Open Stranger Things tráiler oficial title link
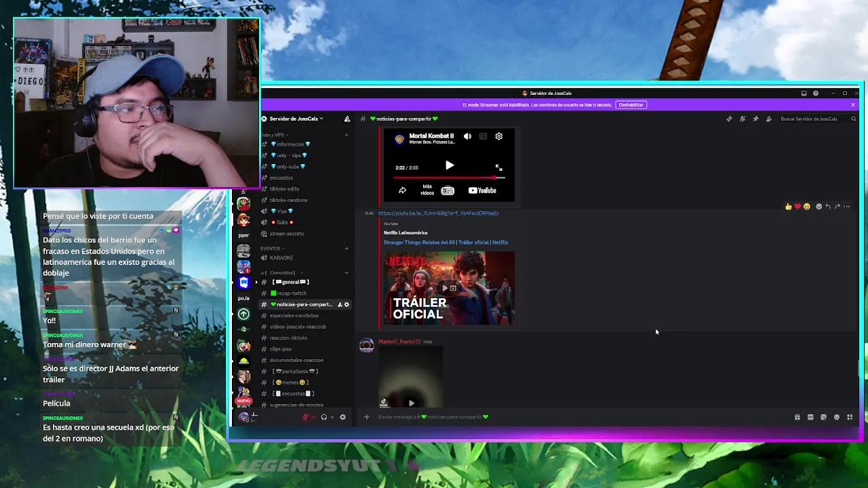Screen dimensions: 868x488 click(446, 243)
